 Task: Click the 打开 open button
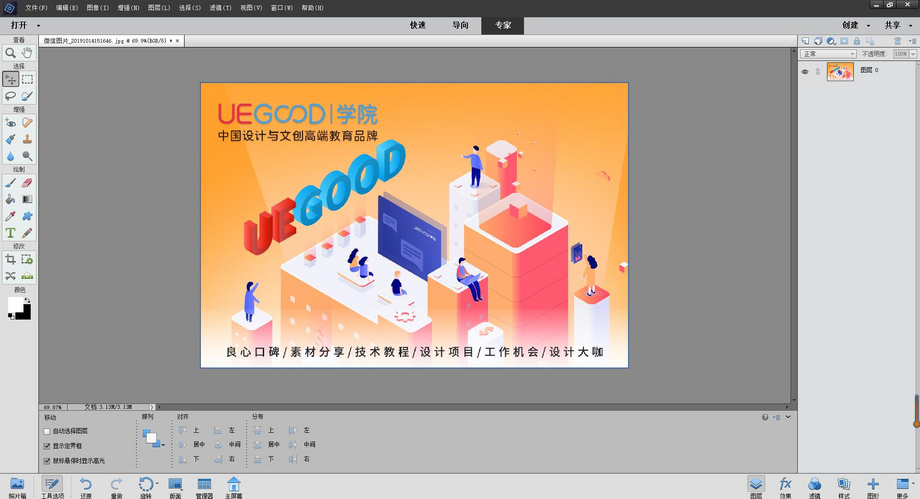(19, 25)
